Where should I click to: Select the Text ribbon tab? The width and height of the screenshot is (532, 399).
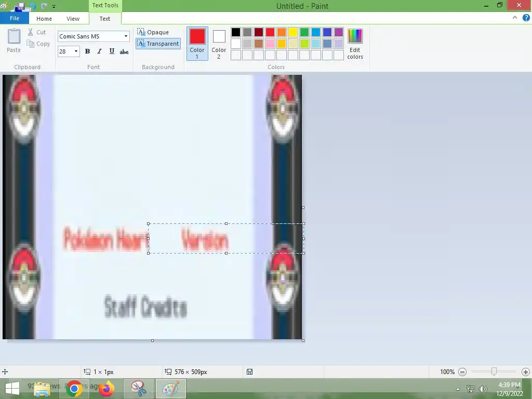coord(105,19)
